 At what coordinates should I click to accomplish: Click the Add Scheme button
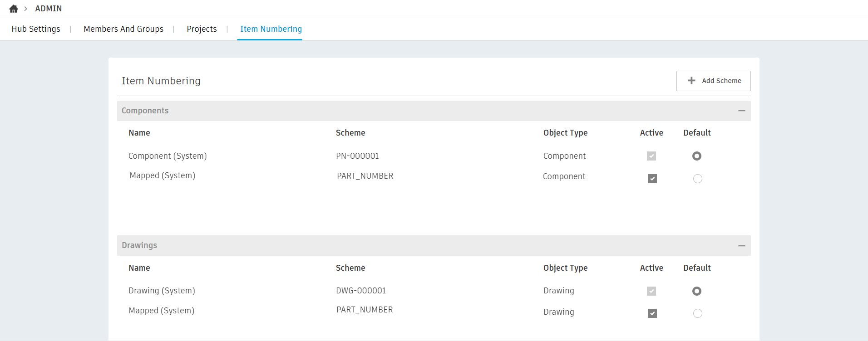click(x=713, y=81)
